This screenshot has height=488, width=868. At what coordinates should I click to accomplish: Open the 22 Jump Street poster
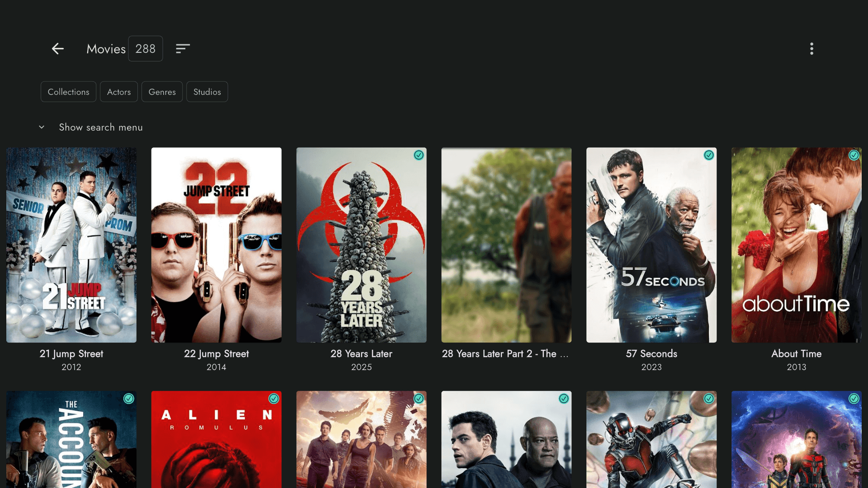coord(217,245)
